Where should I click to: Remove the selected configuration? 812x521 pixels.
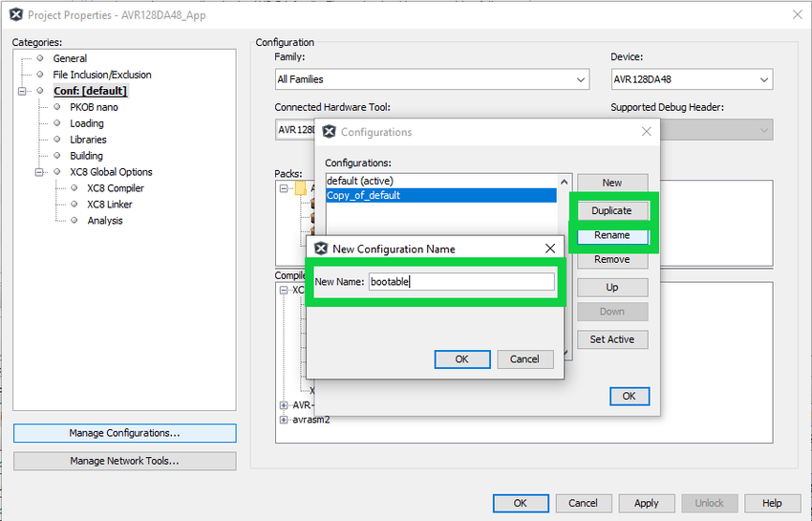tap(611, 259)
